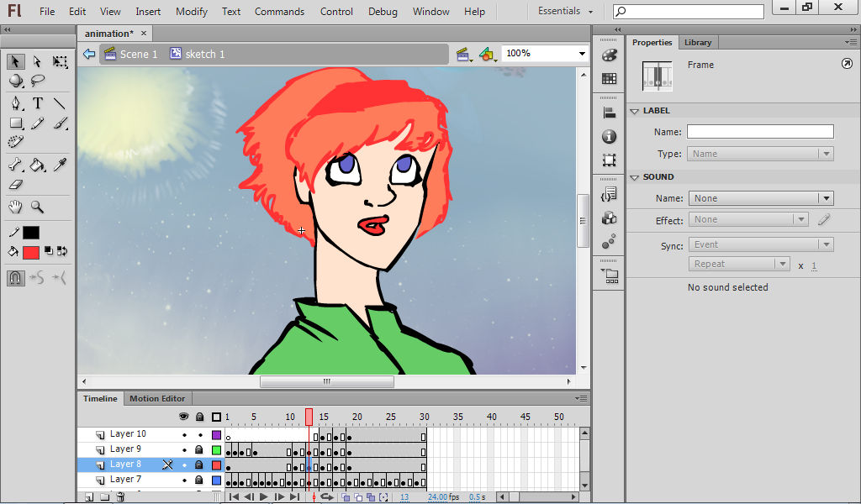The height and width of the screenshot is (504, 861).
Task: Select the Rectangle tool
Action: click(16, 123)
